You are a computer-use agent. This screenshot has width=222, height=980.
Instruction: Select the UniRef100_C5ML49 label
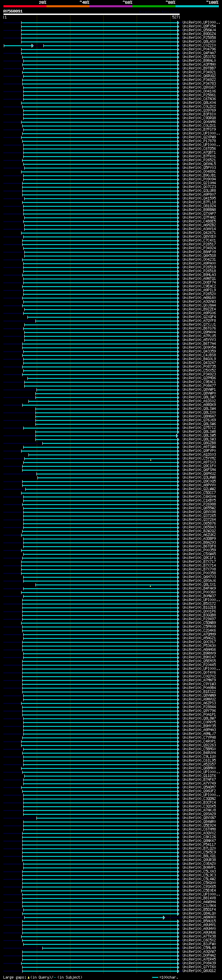click(199, 948)
